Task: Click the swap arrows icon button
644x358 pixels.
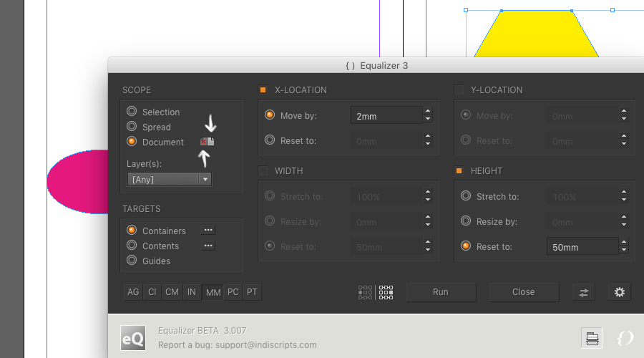Action: [584, 292]
